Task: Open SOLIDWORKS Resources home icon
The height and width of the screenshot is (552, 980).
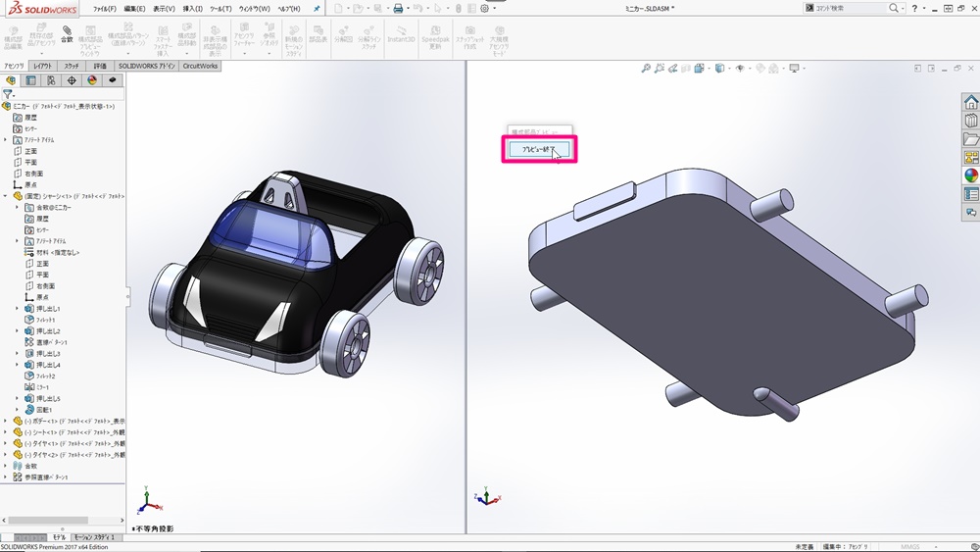Action: 970,102
